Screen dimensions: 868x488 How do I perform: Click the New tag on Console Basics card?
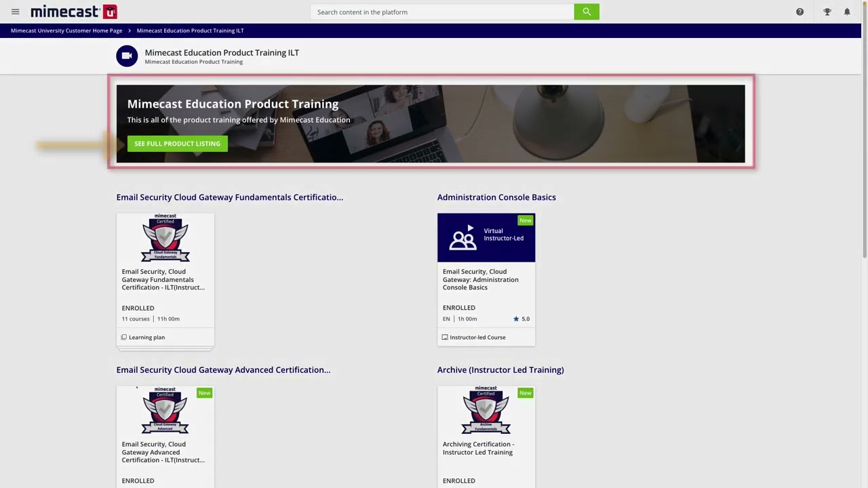coord(526,220)
